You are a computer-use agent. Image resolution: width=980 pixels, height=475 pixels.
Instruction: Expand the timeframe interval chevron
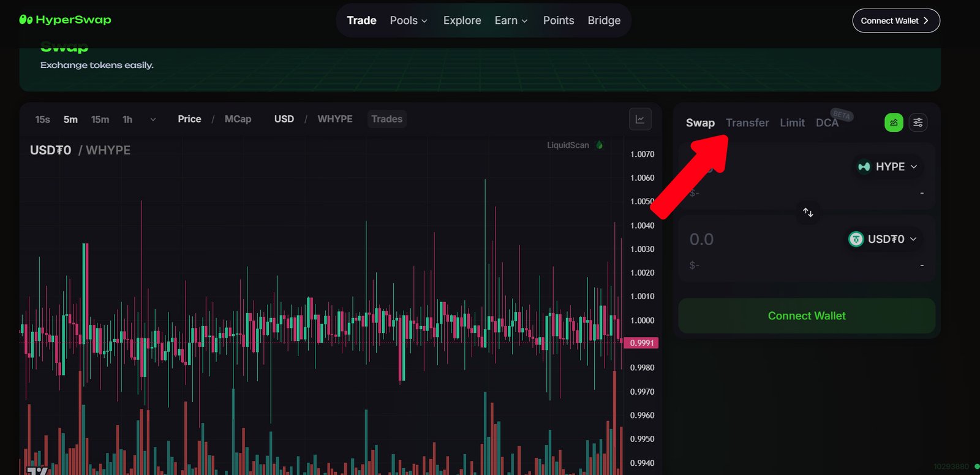point(153,120)
